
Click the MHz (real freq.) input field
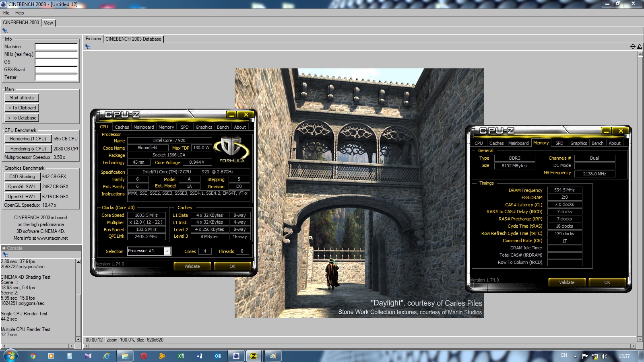click(x=56, y=54)
